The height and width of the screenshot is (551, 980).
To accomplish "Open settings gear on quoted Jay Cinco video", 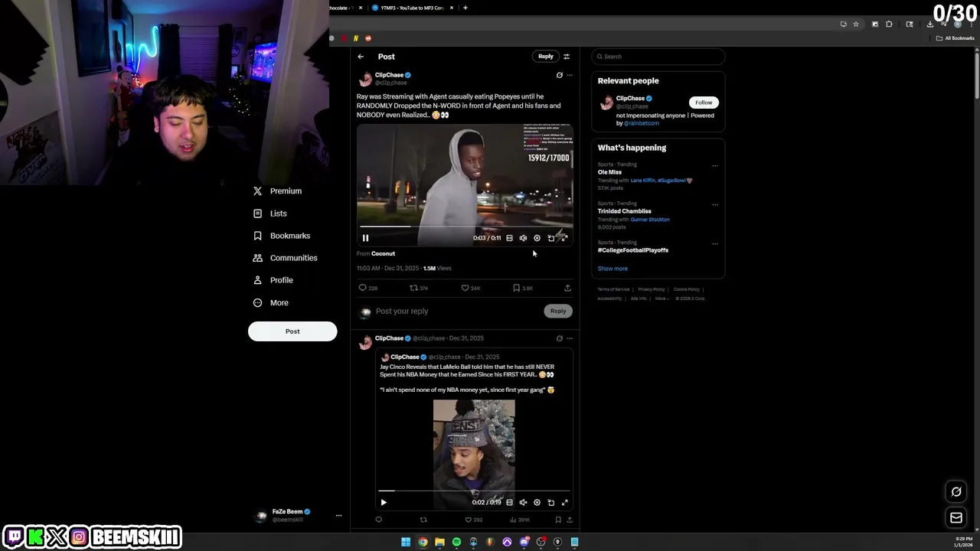I will tap(537, 503).
